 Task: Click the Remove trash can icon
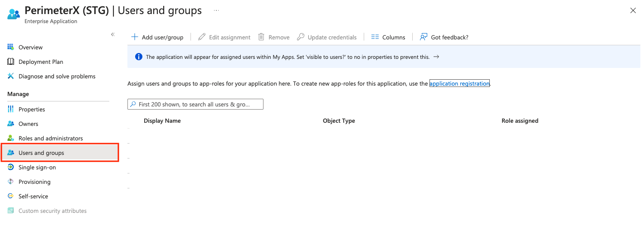[261, 37]
